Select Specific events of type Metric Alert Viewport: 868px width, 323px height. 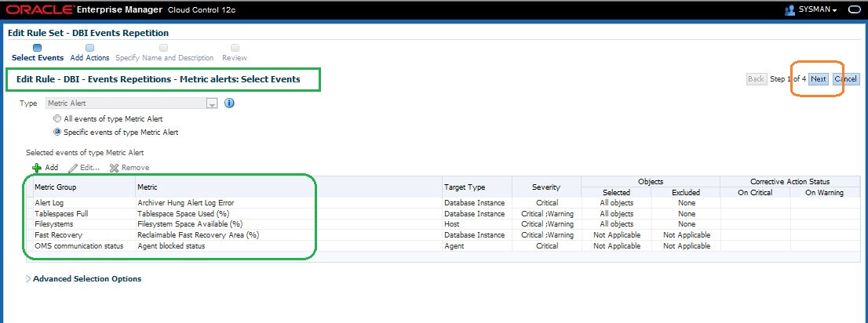point(57,132)
